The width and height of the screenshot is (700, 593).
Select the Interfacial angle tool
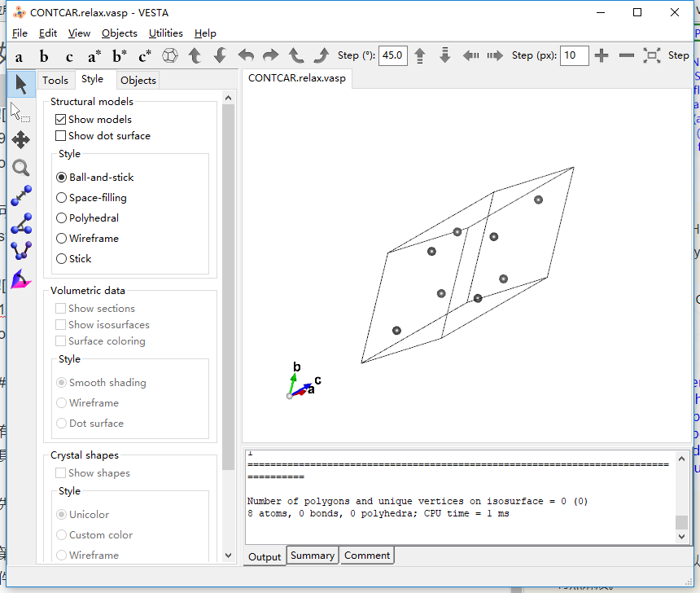[x=21, y=279]
